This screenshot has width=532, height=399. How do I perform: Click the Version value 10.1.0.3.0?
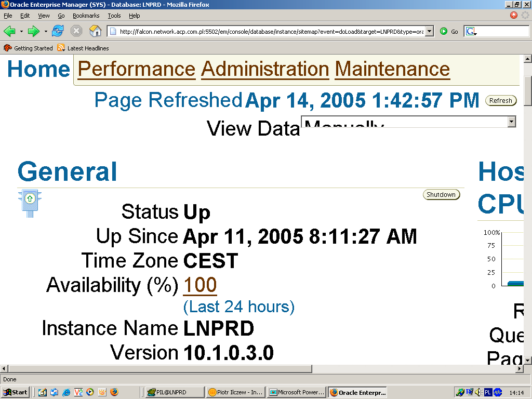click(x=229, y=353)
